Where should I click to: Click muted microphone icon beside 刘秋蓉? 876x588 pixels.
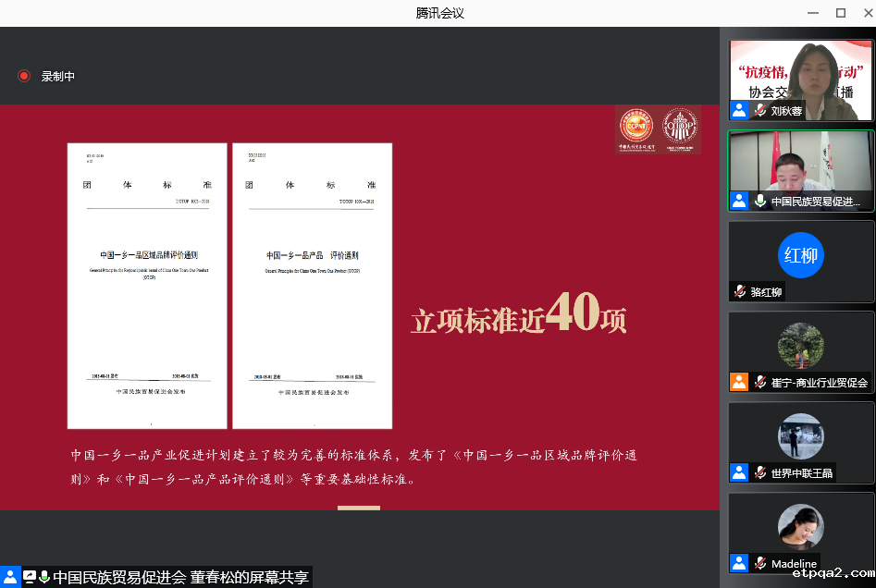tap(760, 111)
